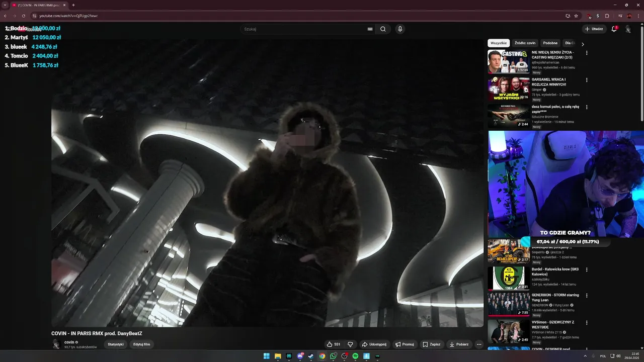Screen dimensions: 644x362
Task: Open title GARGAMEL WRACA I ROZLICZA WINNYCH!
Action: pyautogui.click(x=549, y=82)
